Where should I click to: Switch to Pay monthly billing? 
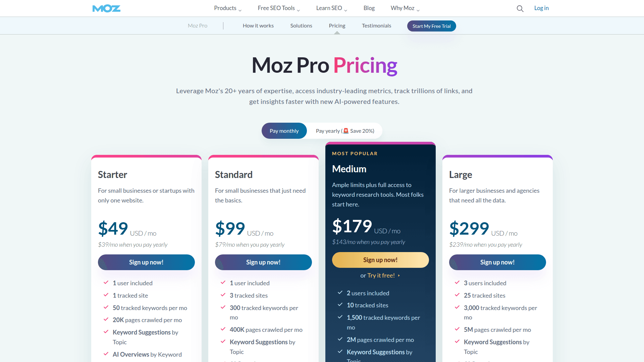click(284, 131)
